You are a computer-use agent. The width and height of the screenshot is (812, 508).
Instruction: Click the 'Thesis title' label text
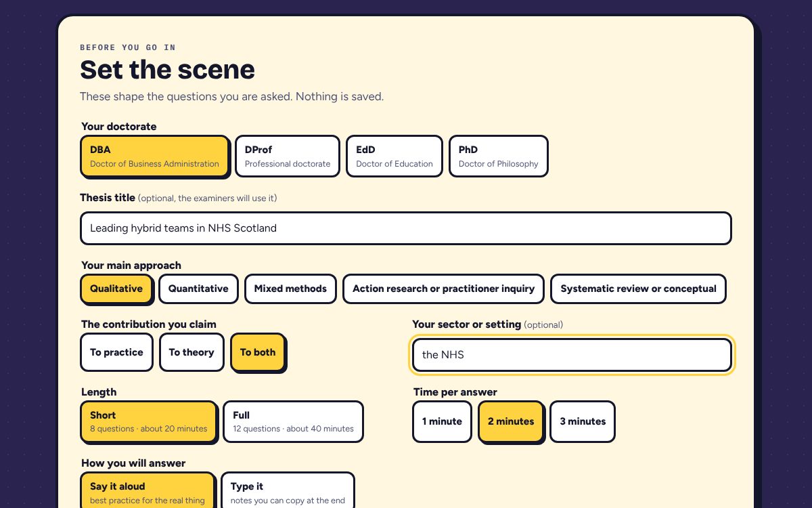tap(108, 198)
